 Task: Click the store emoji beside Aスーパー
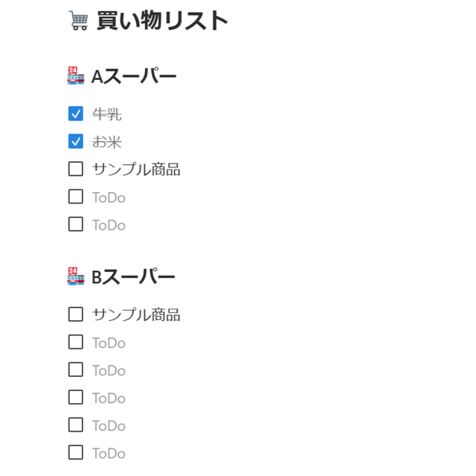(x=75, y=75)
